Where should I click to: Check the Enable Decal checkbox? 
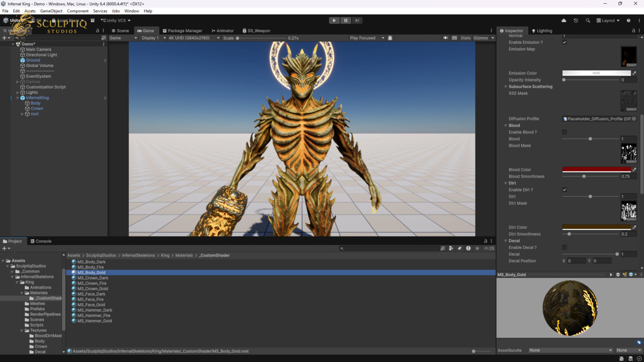click(565, 247)
